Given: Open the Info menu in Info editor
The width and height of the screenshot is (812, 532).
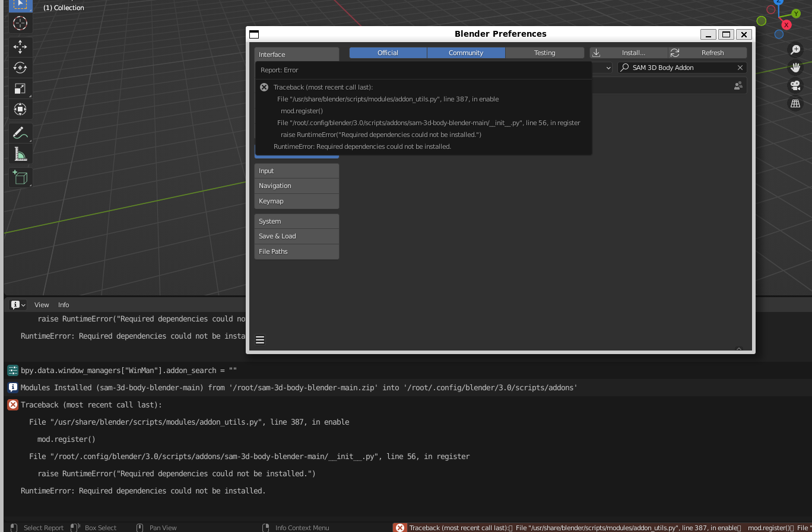Looking at the screenshot, I should [64, 305].
